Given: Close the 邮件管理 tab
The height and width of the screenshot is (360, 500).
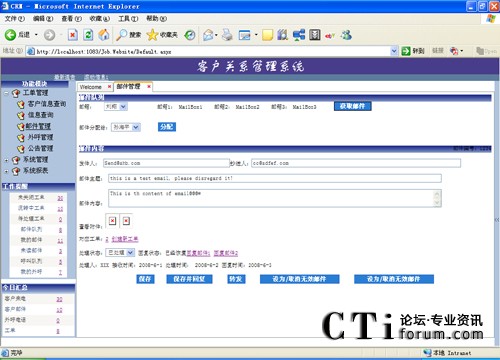Looking at the screenshot, I should pos(149,87).
